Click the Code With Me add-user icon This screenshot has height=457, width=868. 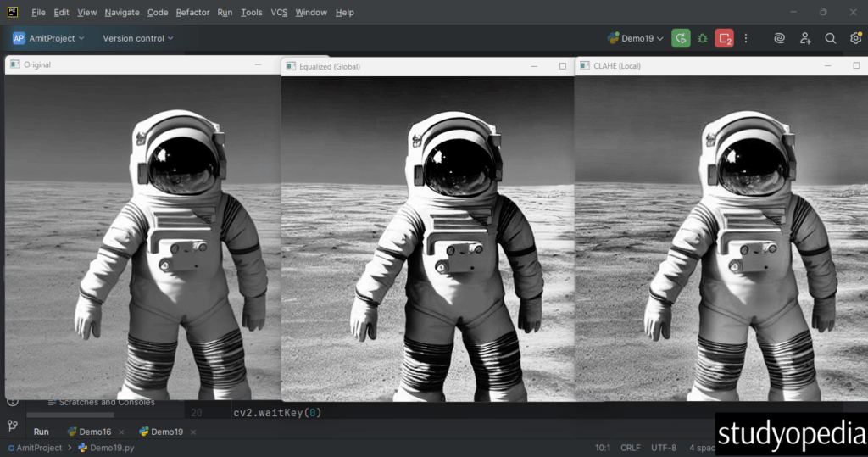(805, 38)
